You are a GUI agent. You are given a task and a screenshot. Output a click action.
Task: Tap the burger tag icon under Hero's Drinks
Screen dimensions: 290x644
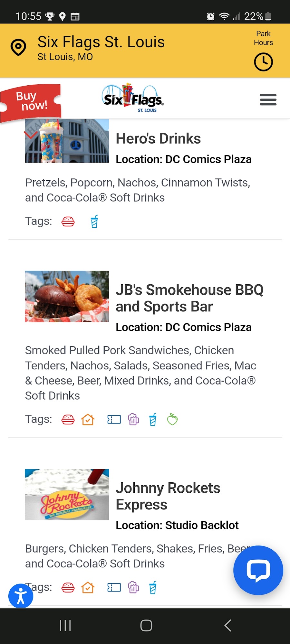(x=68, y=222)
